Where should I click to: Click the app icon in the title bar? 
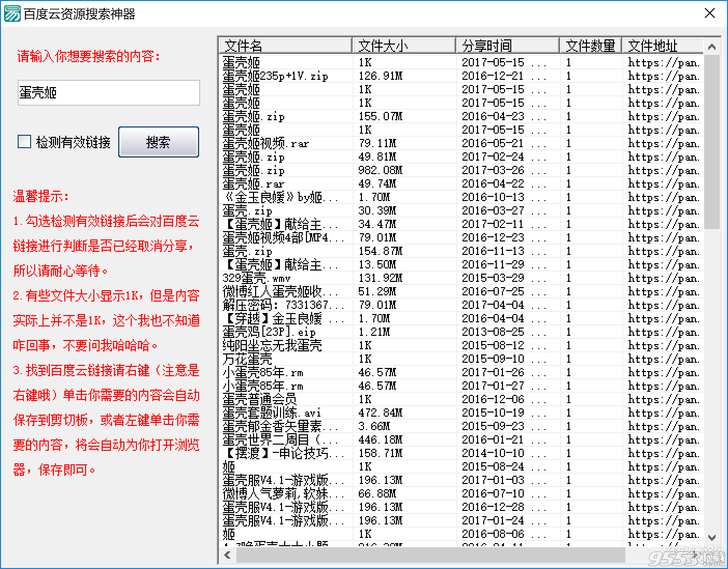(x=12, y=13)
